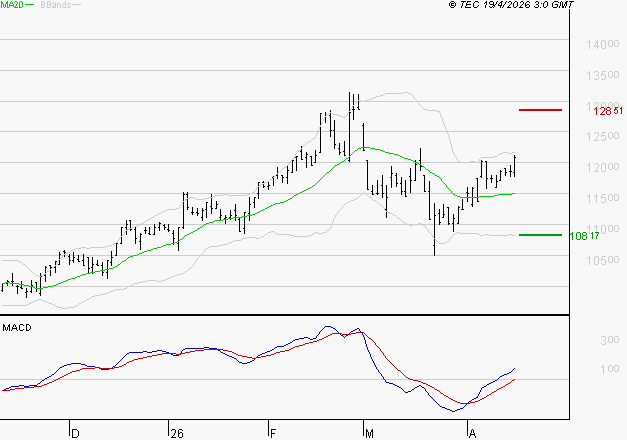Click the 10500 price axis label

[x=603, y=260]
